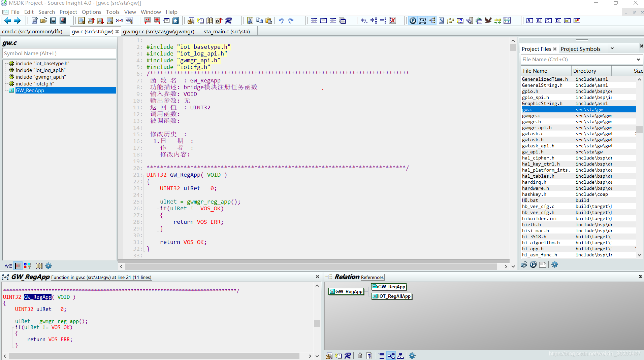This screenshot has width=644, height=360.
Task: Click the red X outline toolbar icon
Action: (392, 21)
